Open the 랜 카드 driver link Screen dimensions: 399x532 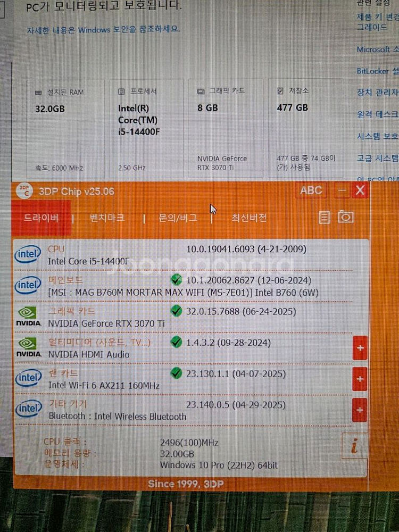click(x=63, y=373)
